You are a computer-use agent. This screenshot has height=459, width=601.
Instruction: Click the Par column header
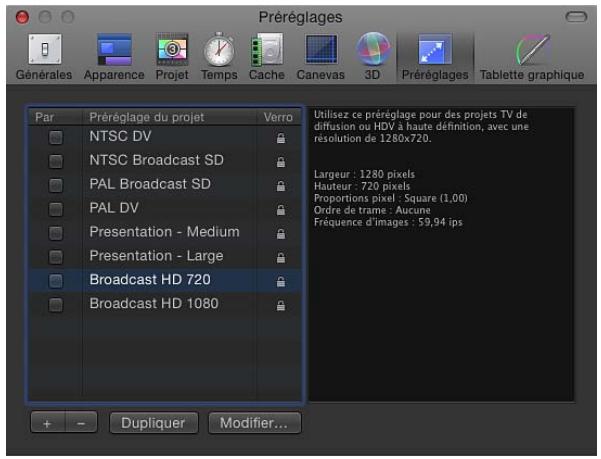(56, 117)
